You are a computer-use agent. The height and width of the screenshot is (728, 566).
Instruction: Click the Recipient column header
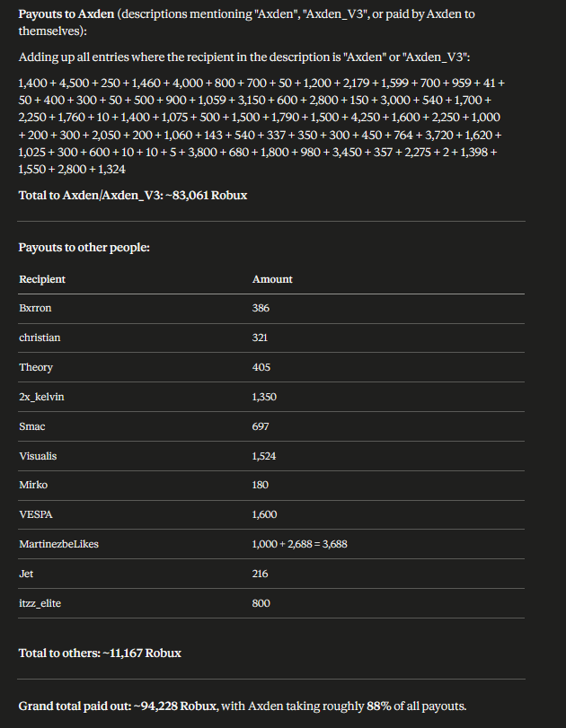(x=42, y=279)
